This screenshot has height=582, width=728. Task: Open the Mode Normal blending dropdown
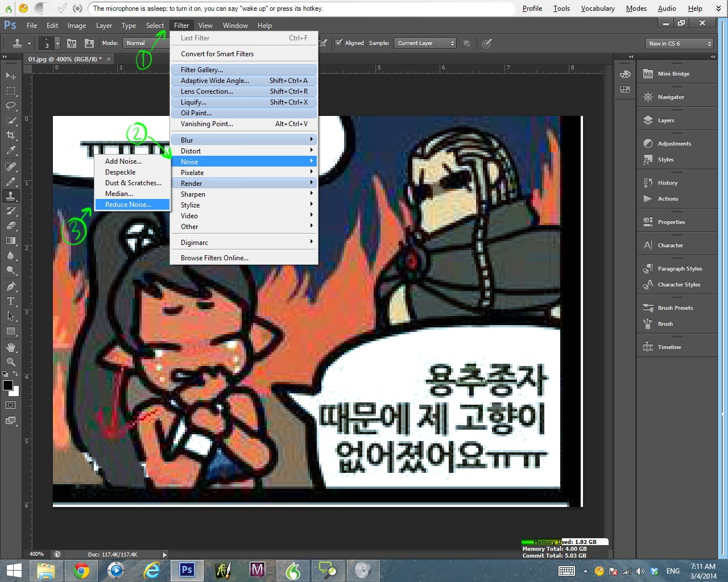pos(145,43)
